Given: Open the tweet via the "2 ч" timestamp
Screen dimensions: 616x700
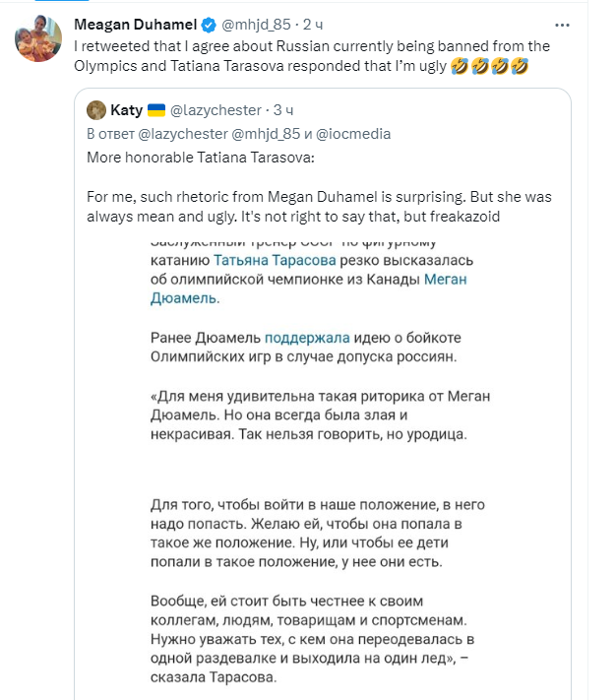Looking at the screenshot, I should point(315,23).
